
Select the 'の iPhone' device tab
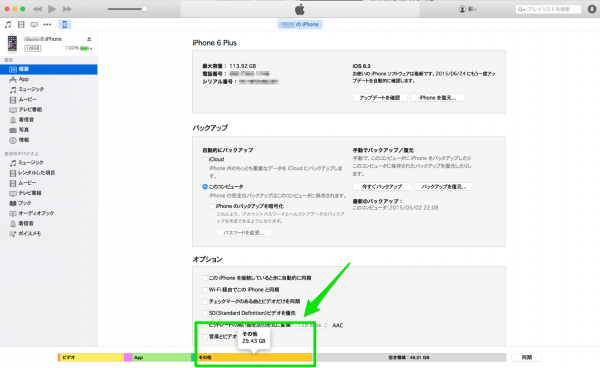pos(300,24)
